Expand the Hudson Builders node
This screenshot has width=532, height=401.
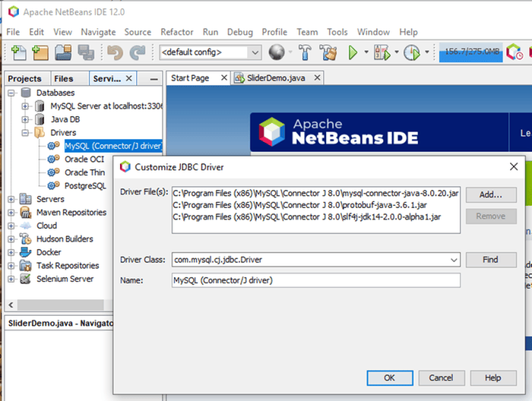[11, 239]
